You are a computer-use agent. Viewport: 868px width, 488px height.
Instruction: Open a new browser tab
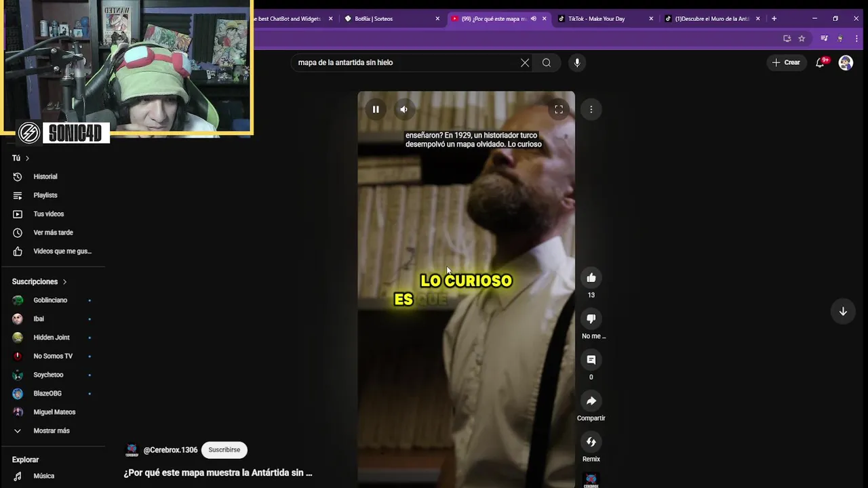(774, 18)
